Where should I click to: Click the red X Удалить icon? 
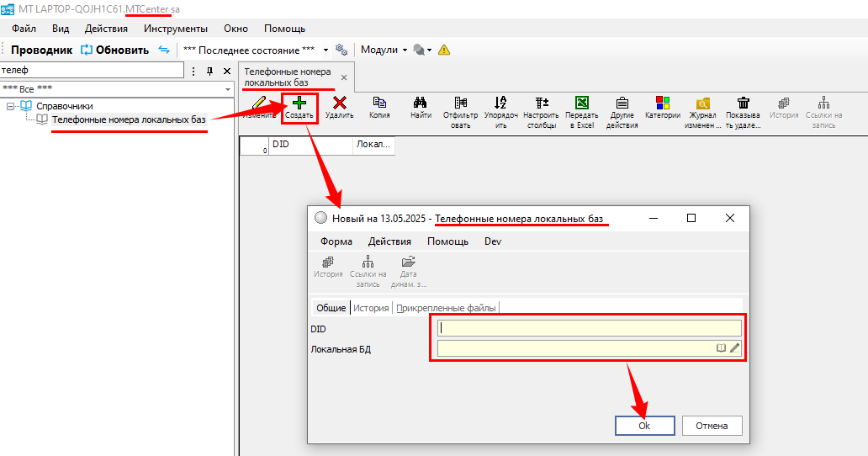[x=339, y=103]
